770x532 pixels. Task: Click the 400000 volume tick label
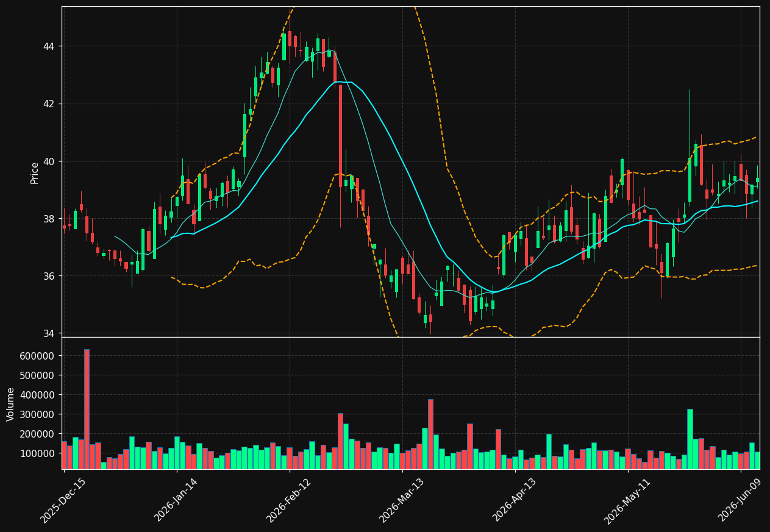coord(38,395)
